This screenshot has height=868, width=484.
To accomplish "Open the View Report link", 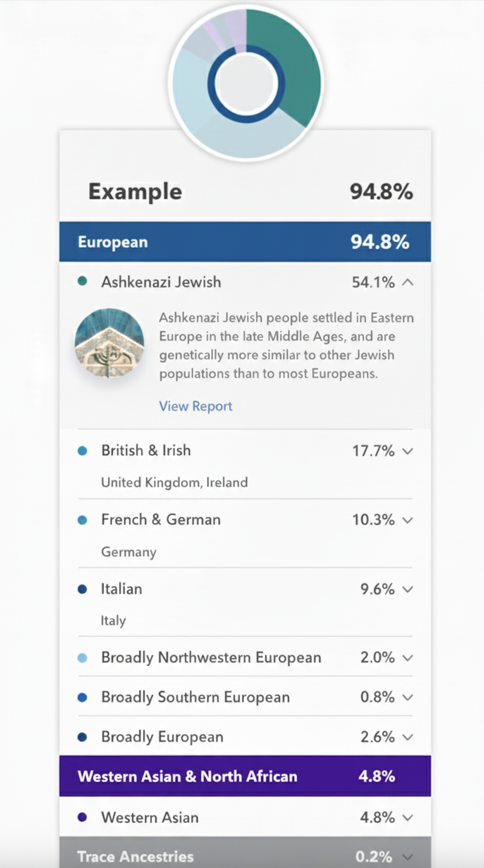I will (x=196, y=406).
